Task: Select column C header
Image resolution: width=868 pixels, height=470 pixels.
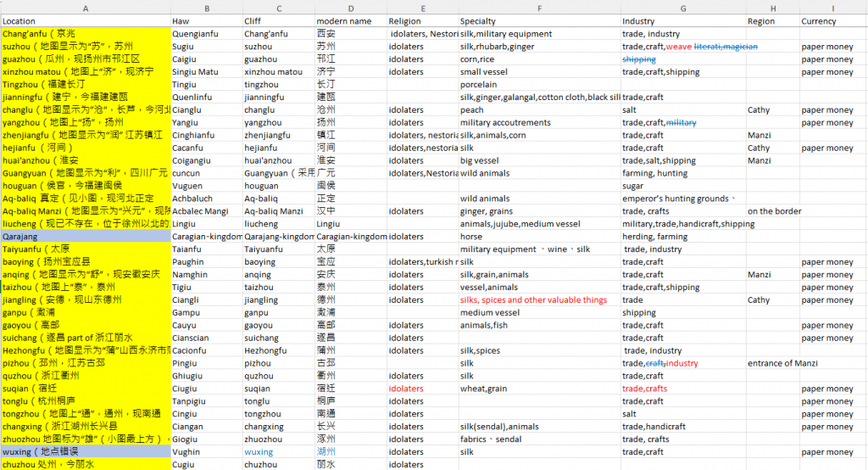Action: coord(279,8)
